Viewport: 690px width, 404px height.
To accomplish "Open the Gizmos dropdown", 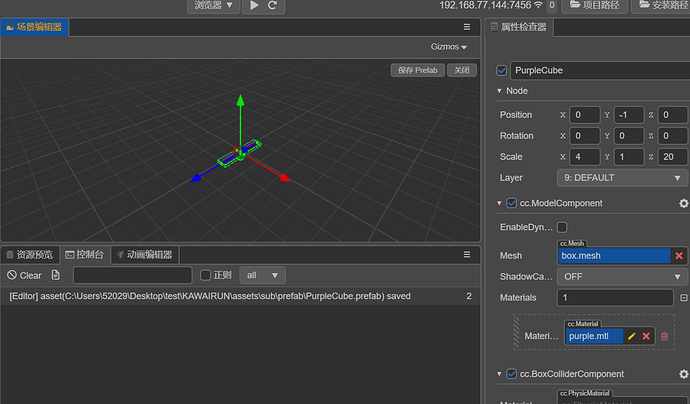I will point(448,47).
